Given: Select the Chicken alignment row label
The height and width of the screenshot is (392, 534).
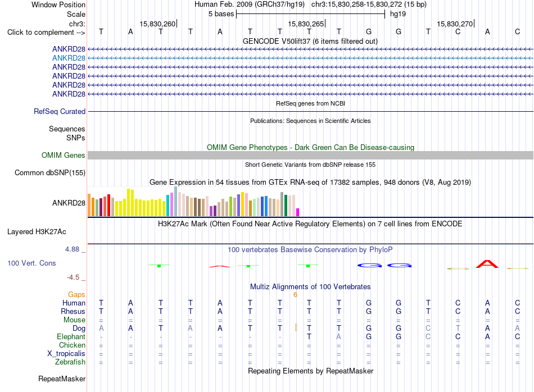Looking at the screenshot, I should coord(72,345).
